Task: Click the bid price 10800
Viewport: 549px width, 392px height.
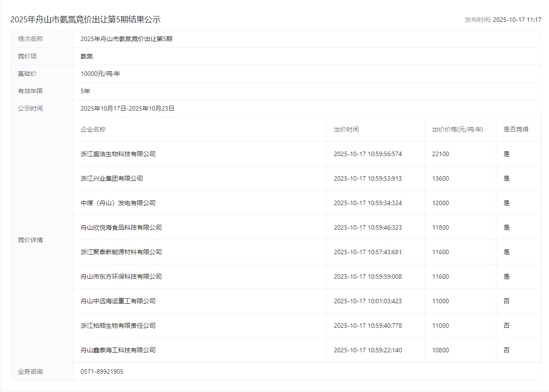Action: pos(440,350)
